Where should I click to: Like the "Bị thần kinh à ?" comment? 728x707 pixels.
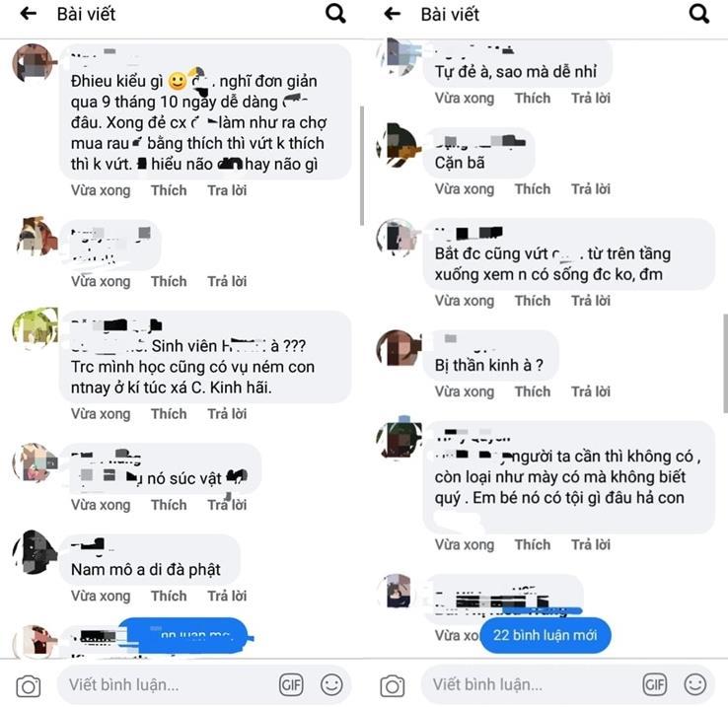(x=533, y=391)
